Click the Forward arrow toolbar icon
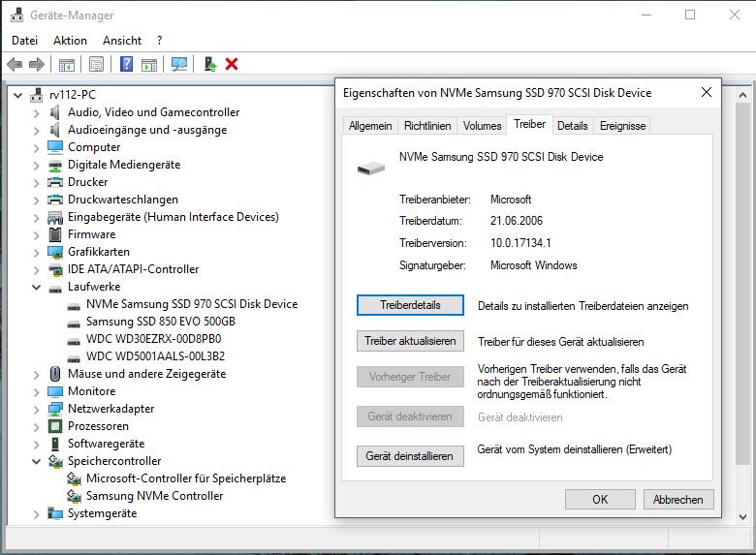756x555 pixels. coord(37,64)
